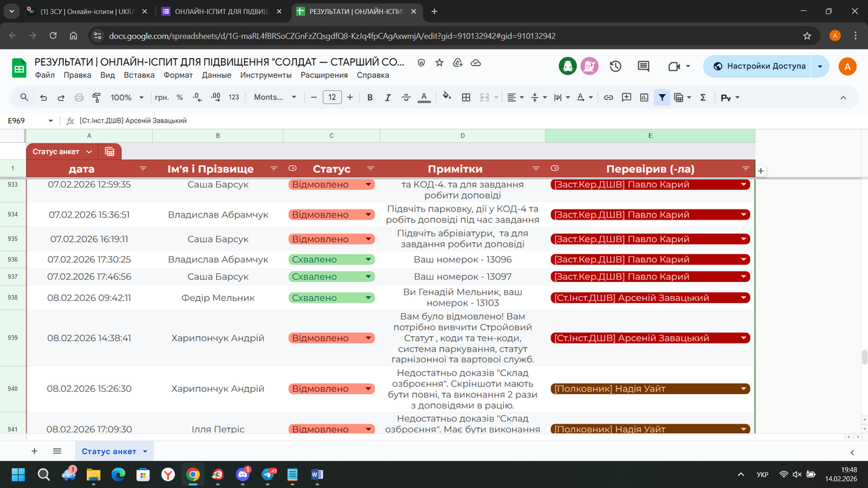Screen dimensions: 868x488
Task: Open Telegram from the taskbar
Action: pyautogui.click(x=269, y=474)
